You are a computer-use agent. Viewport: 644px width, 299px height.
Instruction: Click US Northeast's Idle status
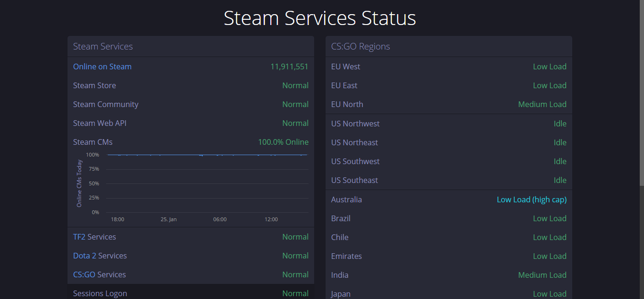560,142
